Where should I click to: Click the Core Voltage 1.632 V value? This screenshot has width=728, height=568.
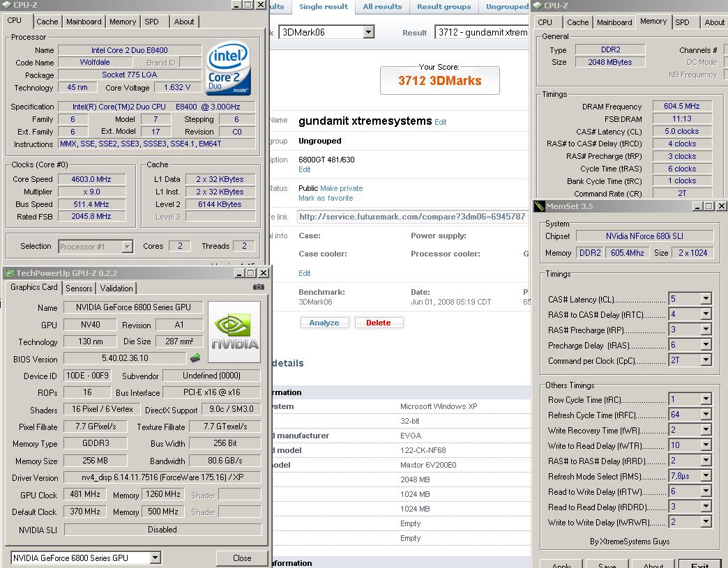click(177, 87)
